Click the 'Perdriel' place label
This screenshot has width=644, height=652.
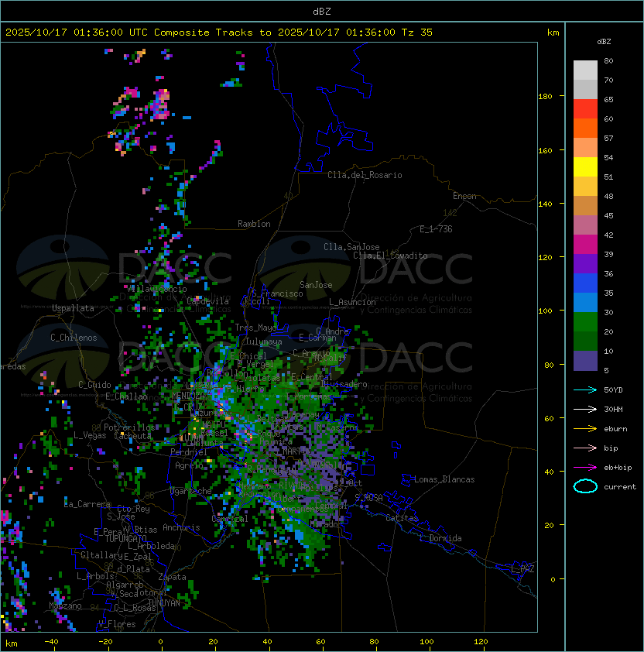[189, 452]
